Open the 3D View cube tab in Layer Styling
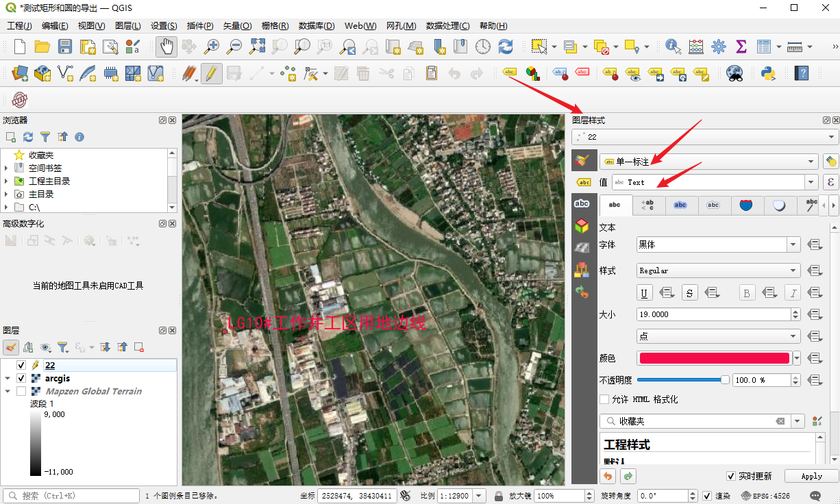Screen dimensions: 840x504 click(582, 225)
